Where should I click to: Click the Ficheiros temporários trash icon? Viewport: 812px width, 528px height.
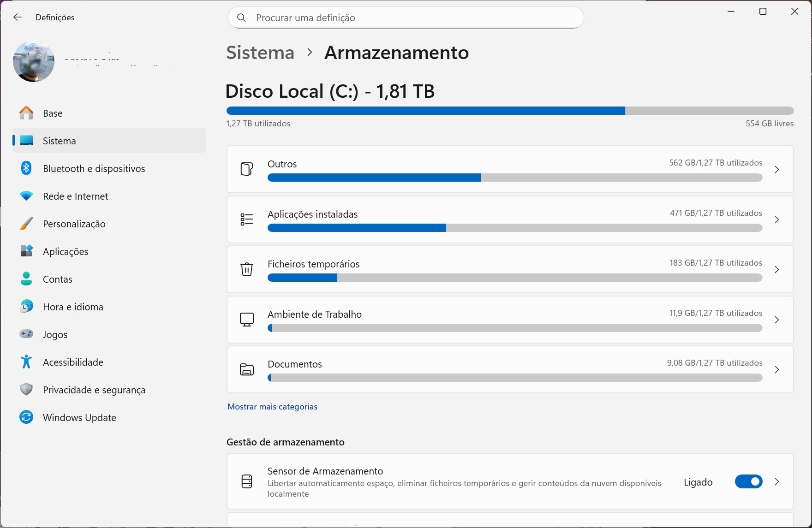tap(247, 269)
